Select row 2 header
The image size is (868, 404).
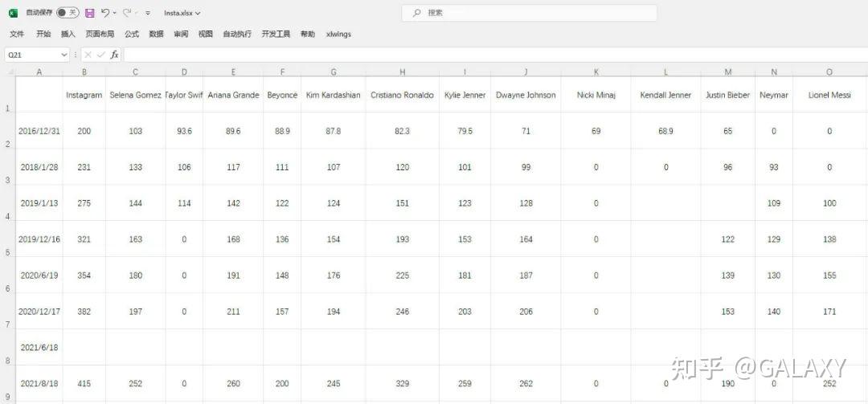click(x=7, y=131)
